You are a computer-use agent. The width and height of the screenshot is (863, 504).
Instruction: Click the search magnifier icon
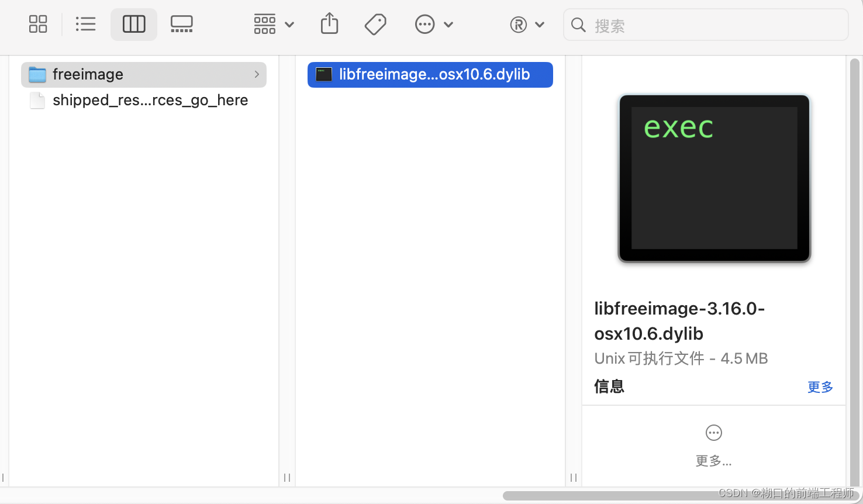(x=578, y=25)
